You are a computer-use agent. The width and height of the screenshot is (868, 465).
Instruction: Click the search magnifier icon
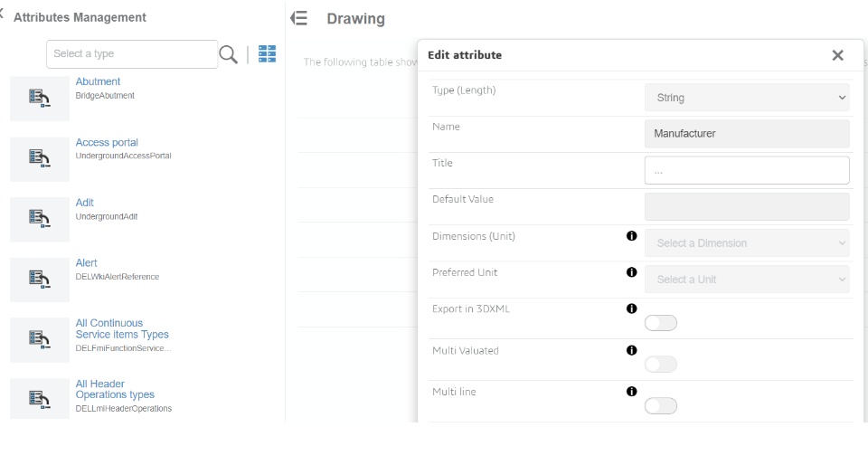point(231,54)
